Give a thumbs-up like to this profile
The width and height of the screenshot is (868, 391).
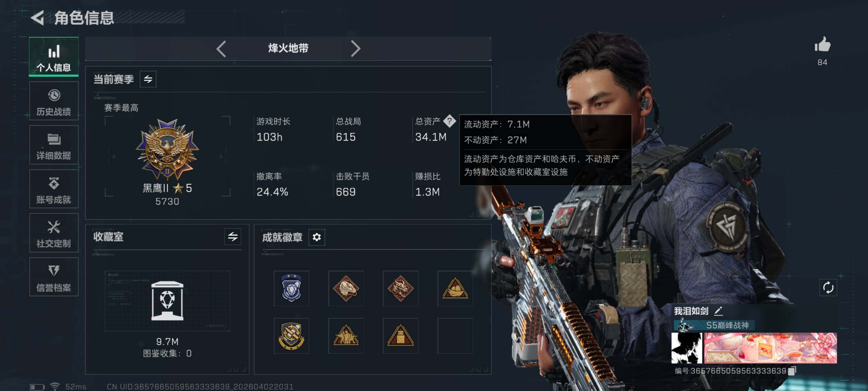[822, 45]
